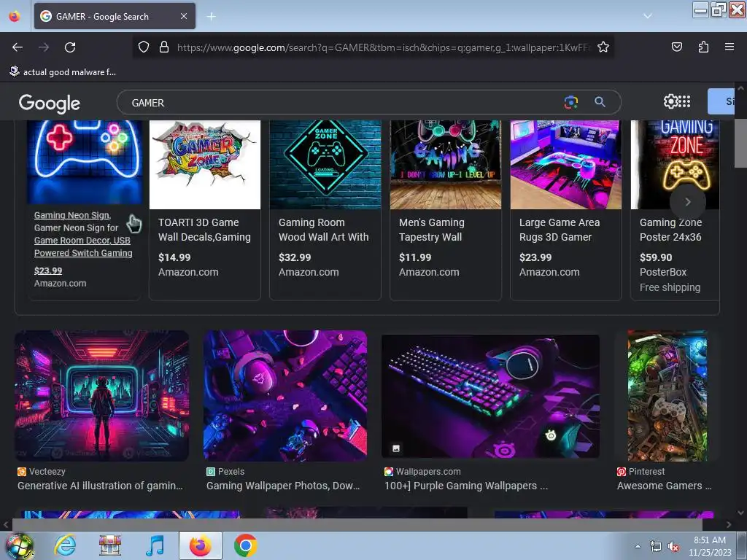Open Pexels purple gaming desk image
This screenshot has height=560, width=747.
click(x=285, y=396)
